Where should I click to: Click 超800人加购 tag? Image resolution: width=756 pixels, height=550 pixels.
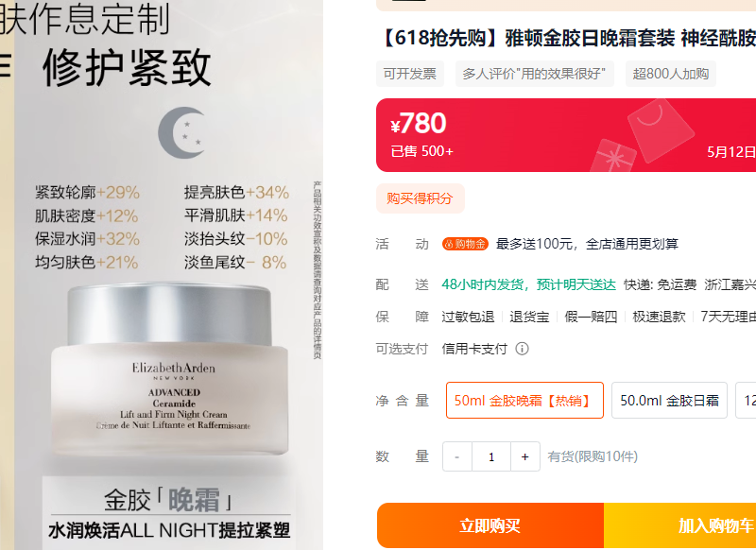click(671, 74)
